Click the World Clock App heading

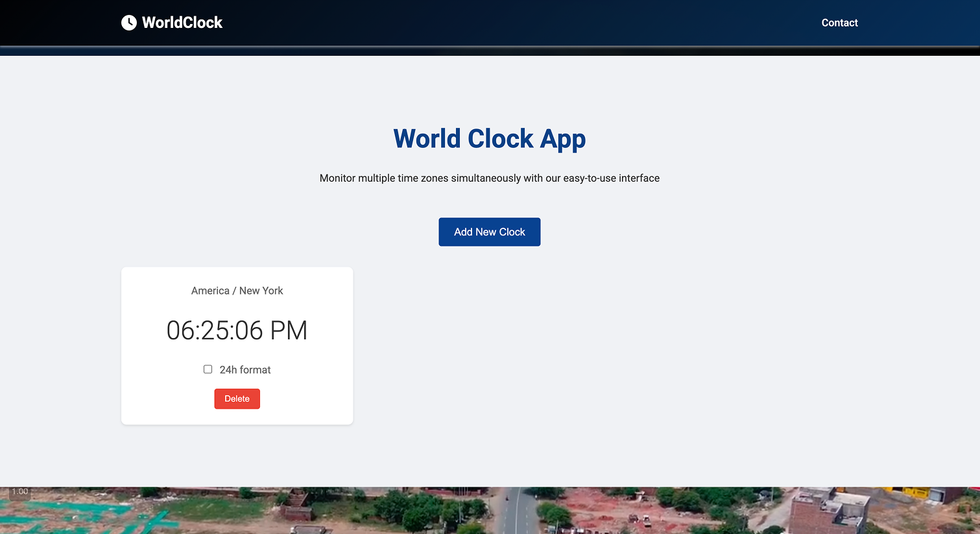pyautogui.click(x=489, y=139)
